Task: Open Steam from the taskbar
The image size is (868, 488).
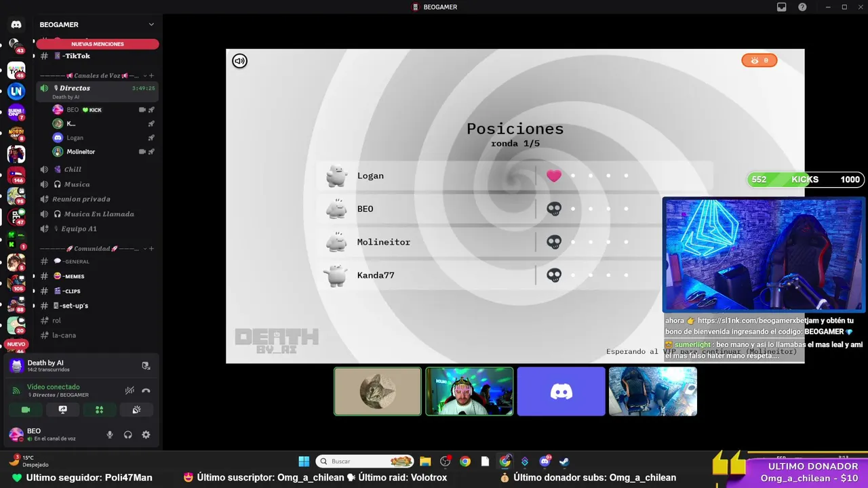Action: pos(564,462)
